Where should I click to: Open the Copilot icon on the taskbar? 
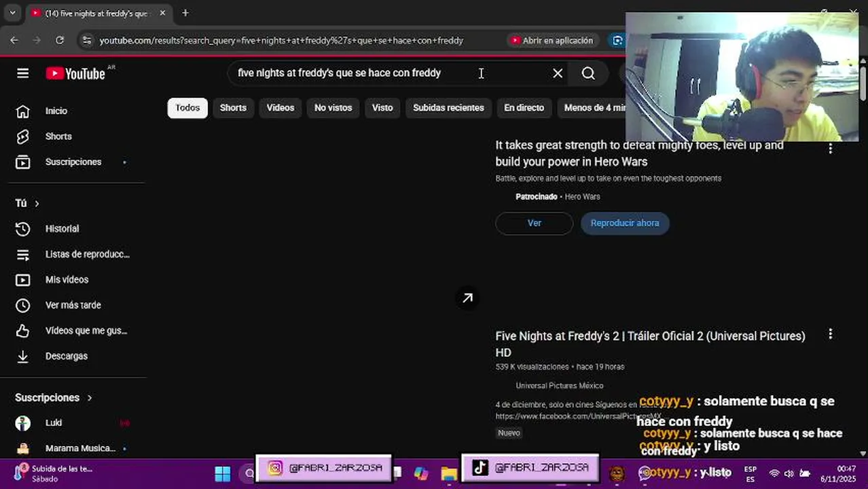(421, 473)
